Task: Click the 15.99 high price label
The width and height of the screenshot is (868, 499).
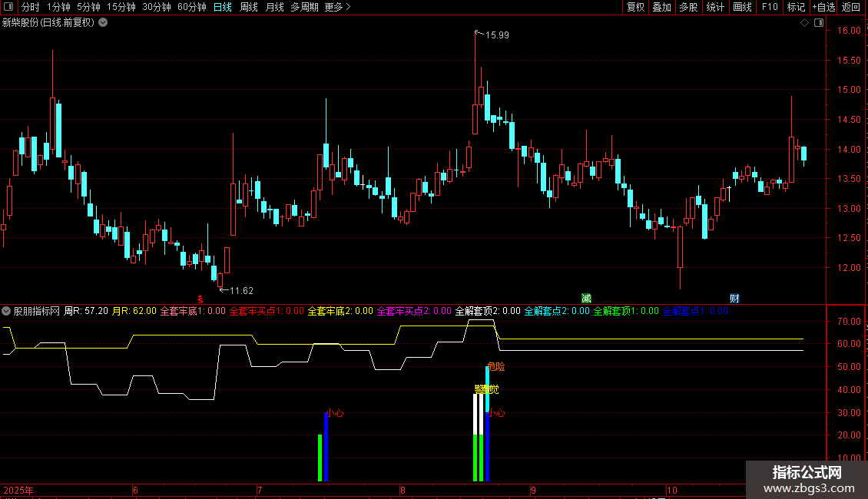Action: click(x=497, y=35)
